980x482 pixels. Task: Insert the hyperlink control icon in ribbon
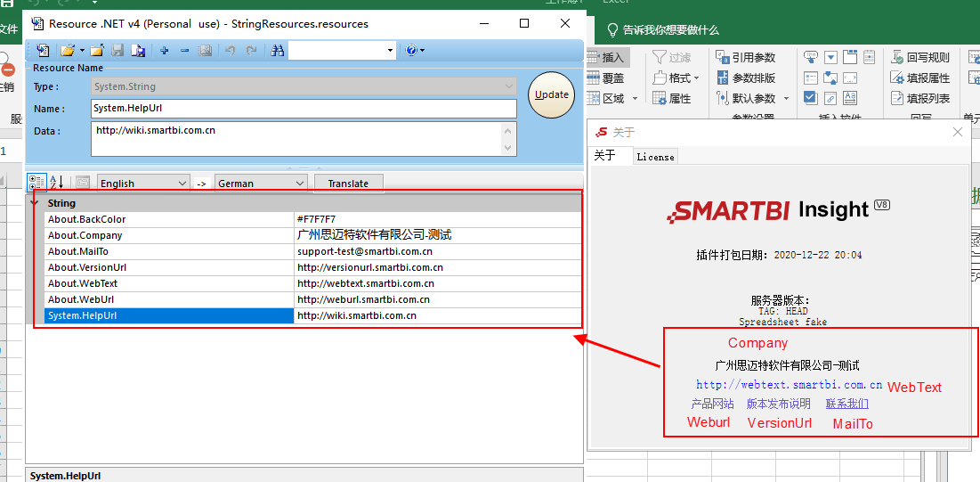coord(830,98)
